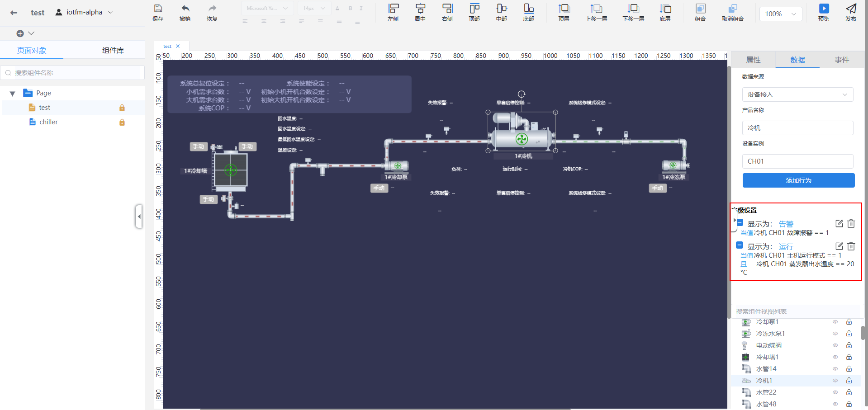Viewport: 868px width, 410px height.
Task: Switch to 事件 tab
Action: tap(842, 60)
